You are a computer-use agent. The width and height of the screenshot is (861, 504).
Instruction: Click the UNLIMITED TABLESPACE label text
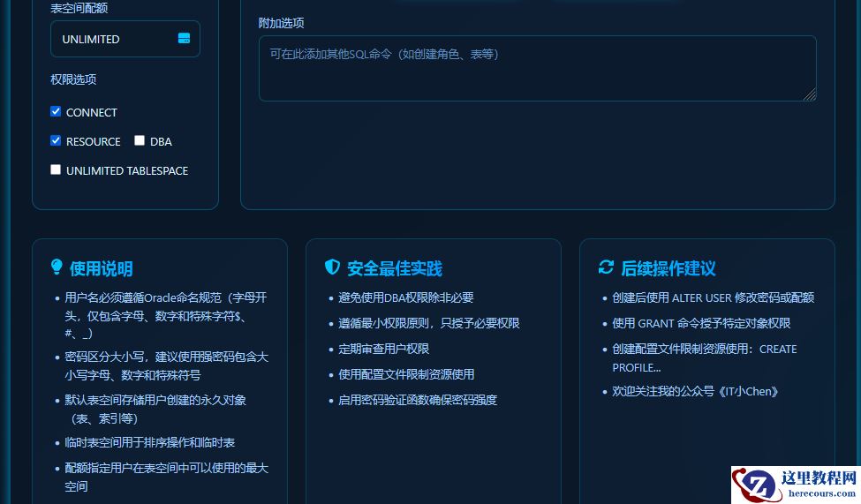[x=127, y=170]
